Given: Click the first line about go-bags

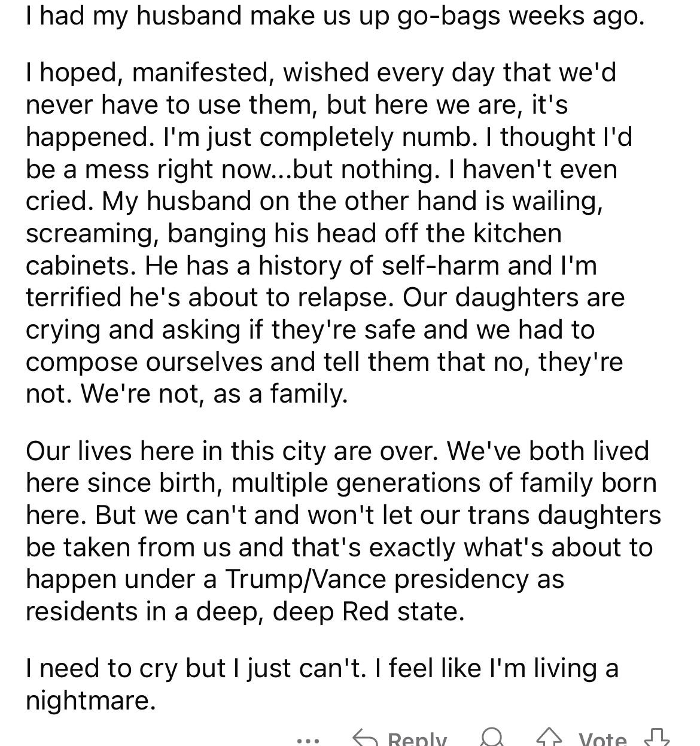Looking at the screenshot, I should coord(335,16).
